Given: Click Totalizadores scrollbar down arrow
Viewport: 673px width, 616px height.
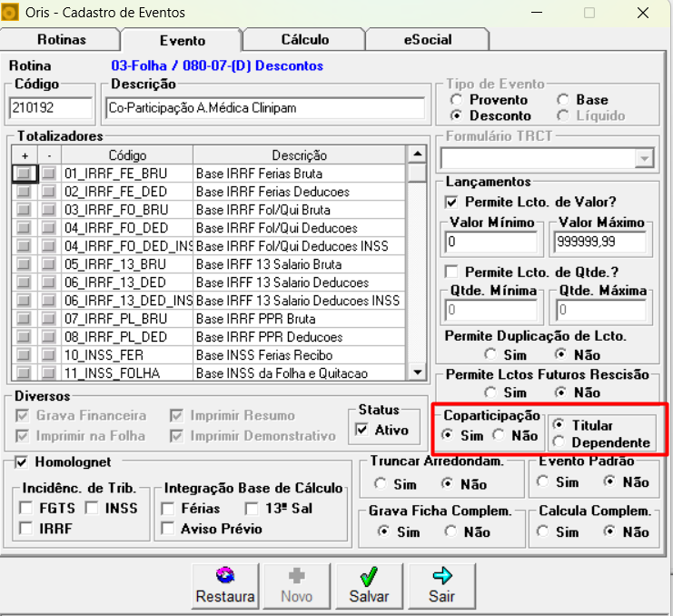Looking at the screenshot, I should (417, 373).
